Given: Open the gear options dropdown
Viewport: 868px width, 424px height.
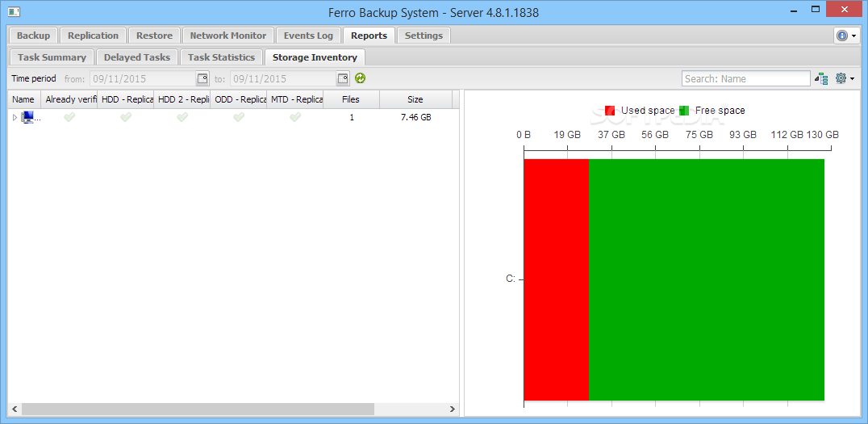Looking at the screenshot, I should (845, 78).
